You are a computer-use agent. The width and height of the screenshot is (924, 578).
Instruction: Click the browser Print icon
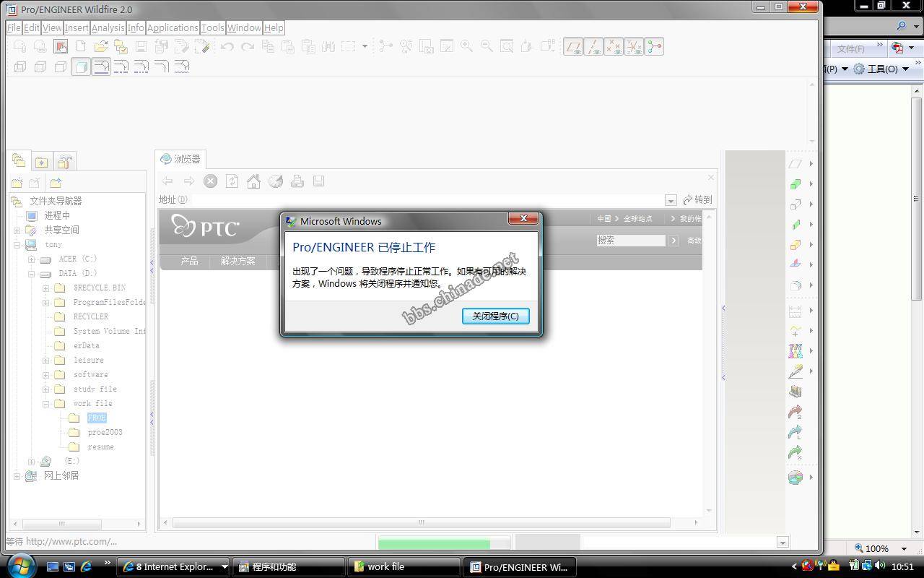pyautogui.click(x=297, y=181)
